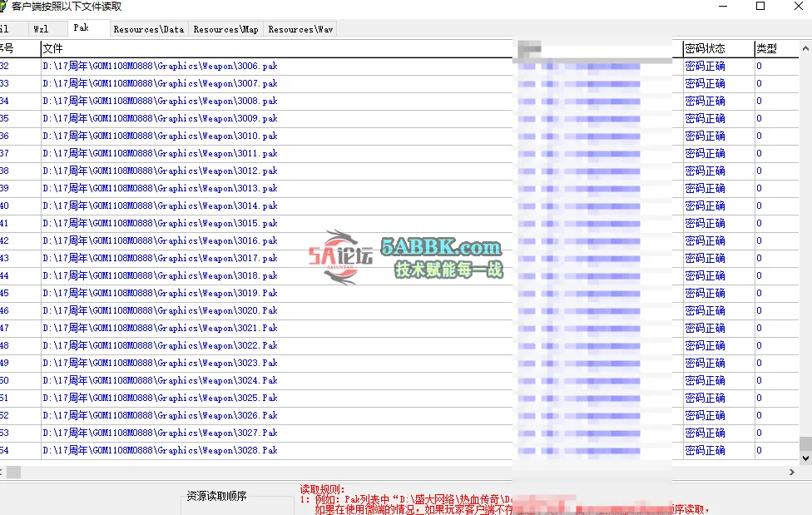This screenshot has height=515, width=812.
Task: Click sequence number 54
Action: (4, 450)
